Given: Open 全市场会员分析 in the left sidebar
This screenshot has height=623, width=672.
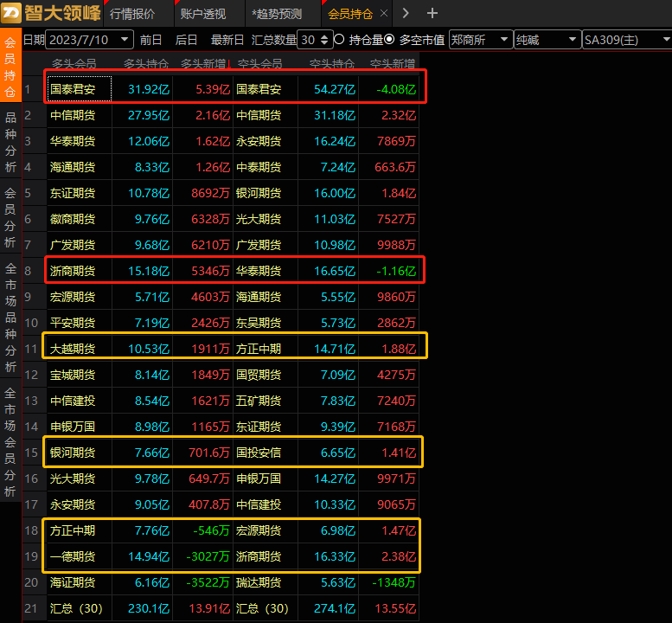Looking at the screenshot, I should [x=10, y=441].
